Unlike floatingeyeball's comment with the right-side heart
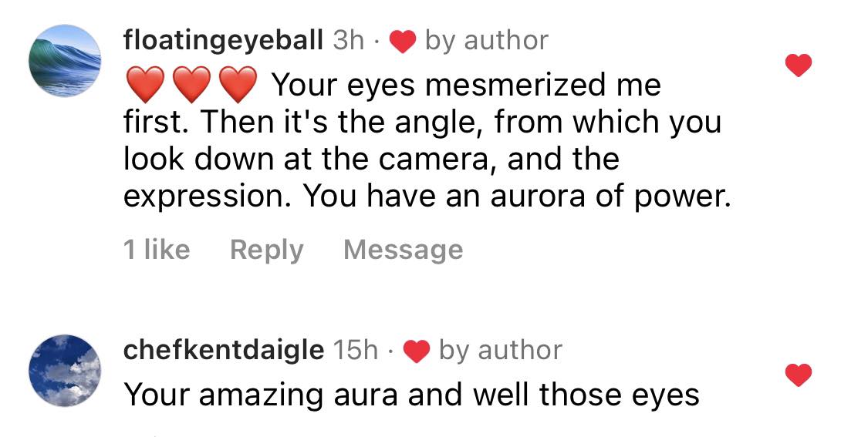 799,66
